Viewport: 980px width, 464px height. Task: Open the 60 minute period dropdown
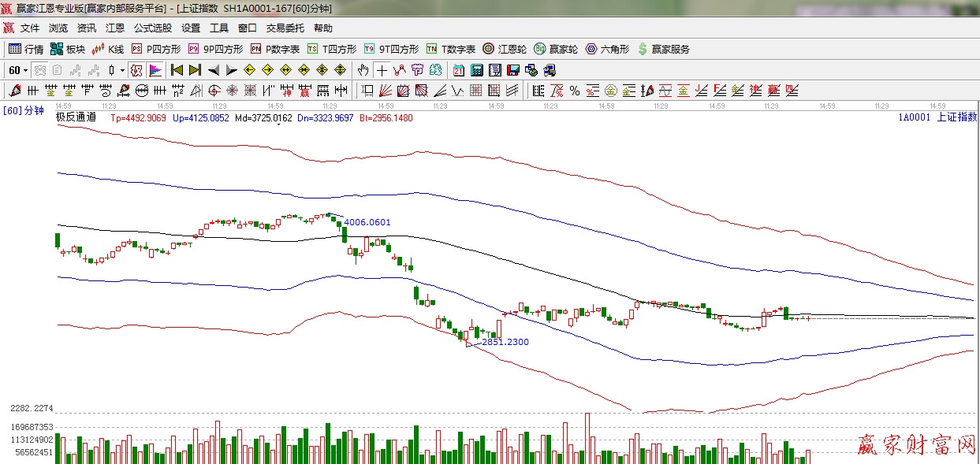pos(18,70)
